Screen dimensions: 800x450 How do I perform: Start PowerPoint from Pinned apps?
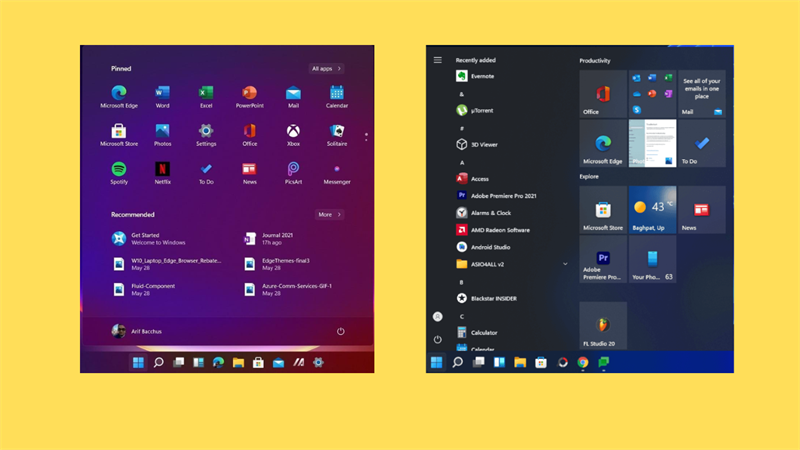tap(249, 97)
